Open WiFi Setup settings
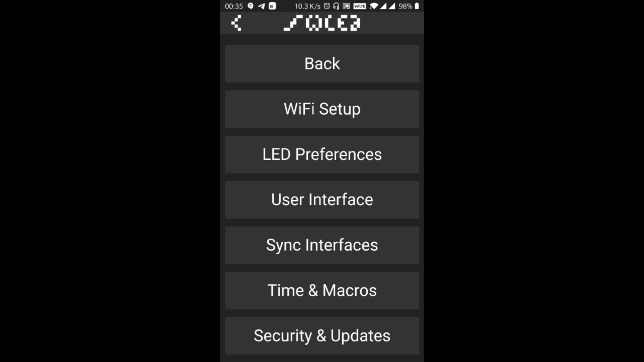This screenshot has height=362, width=644. coord(322,109)
